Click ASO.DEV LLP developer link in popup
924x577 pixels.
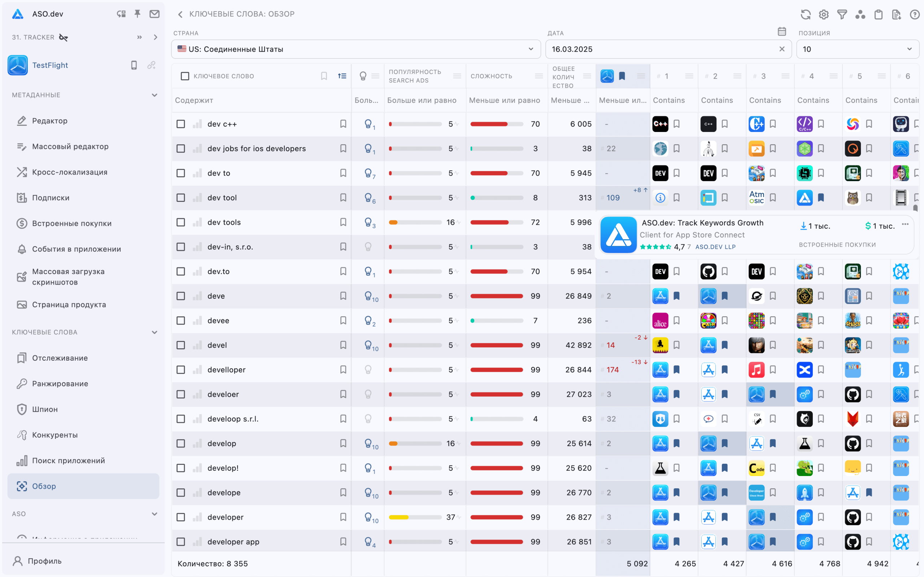click(x=715, y=247)
